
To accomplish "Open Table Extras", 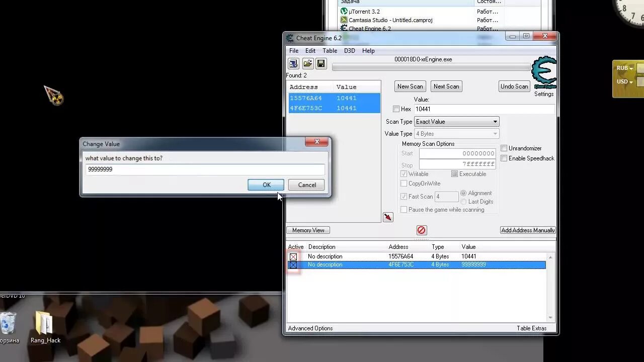I will point(531,328).
